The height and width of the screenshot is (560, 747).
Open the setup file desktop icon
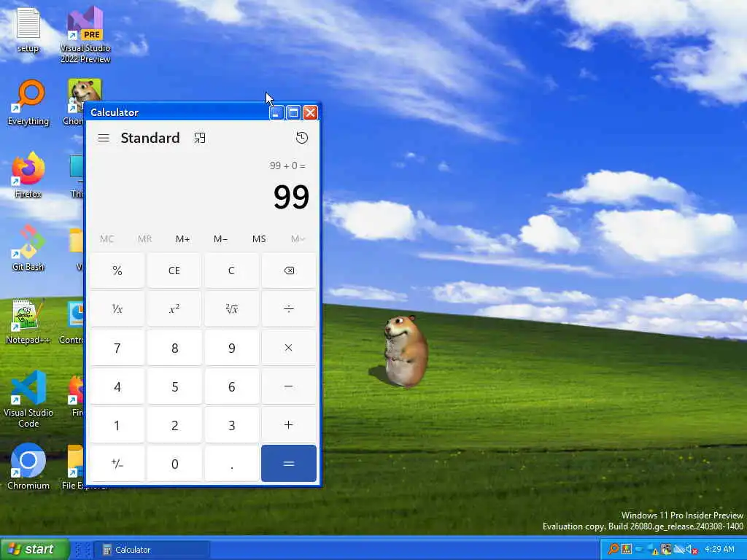(x=28, y=31)
